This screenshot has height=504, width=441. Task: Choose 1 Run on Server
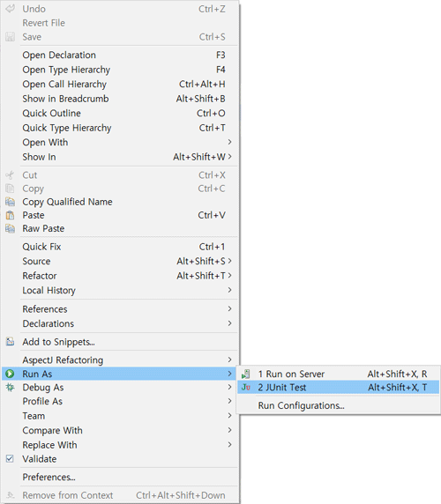[338, 374]
